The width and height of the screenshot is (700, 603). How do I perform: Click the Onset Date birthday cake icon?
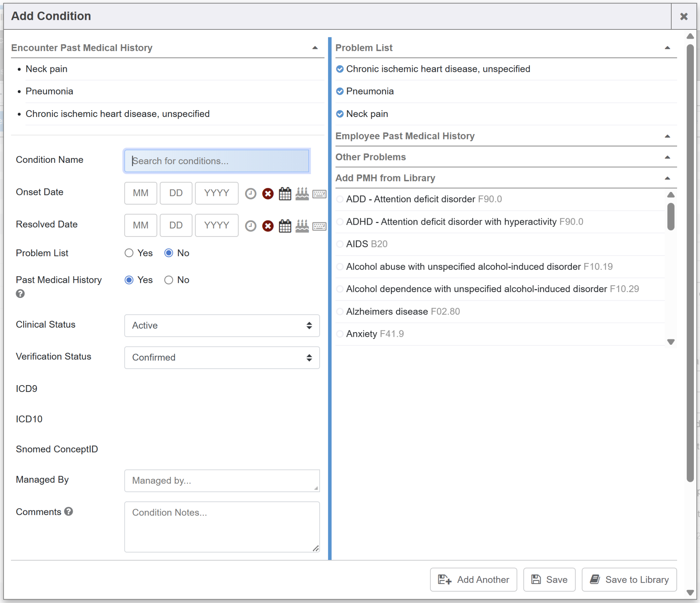(302, 194)
